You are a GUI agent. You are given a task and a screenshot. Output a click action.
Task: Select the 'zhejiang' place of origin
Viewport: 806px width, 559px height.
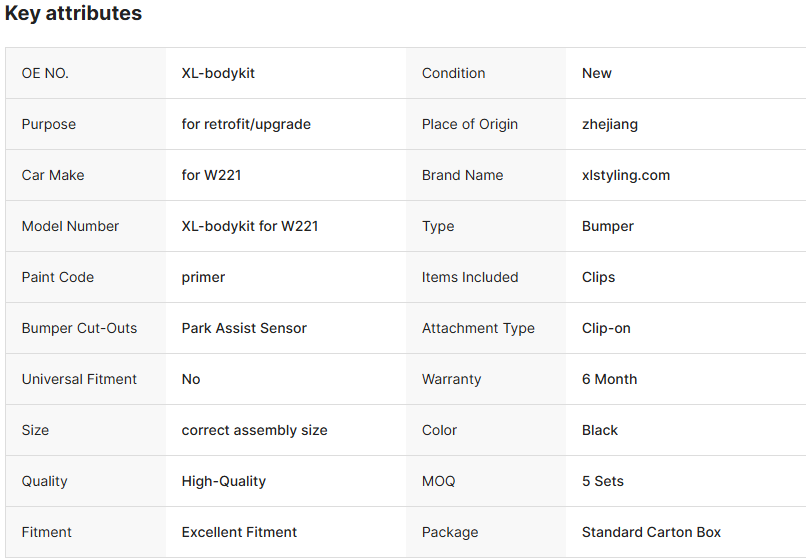coord(610,124)
